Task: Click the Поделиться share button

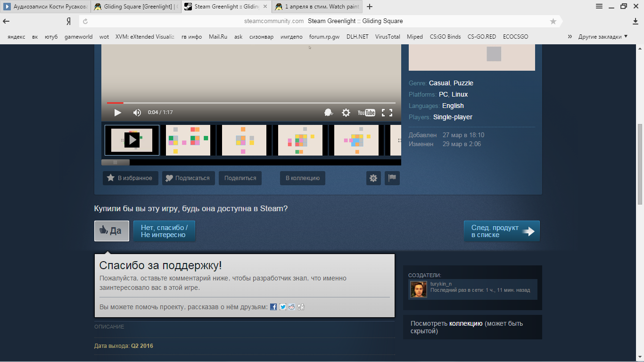Action: 240,178
